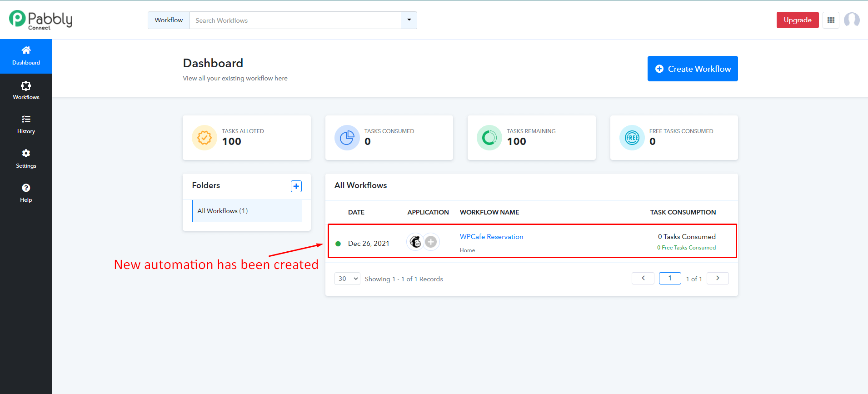Open the 30 records per page dropdown

[347, 279]
